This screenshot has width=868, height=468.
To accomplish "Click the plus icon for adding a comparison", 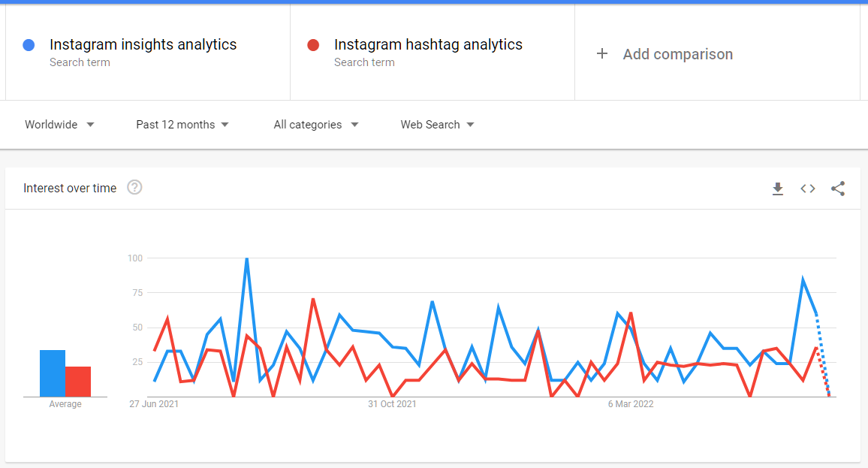I will (601, 54).
